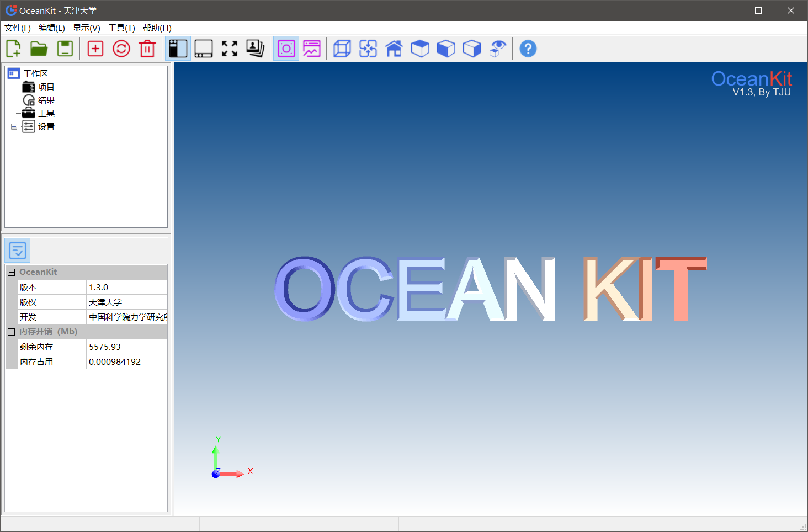Click the red plus add icon
The image size is (808, 532).
point(95,49)
